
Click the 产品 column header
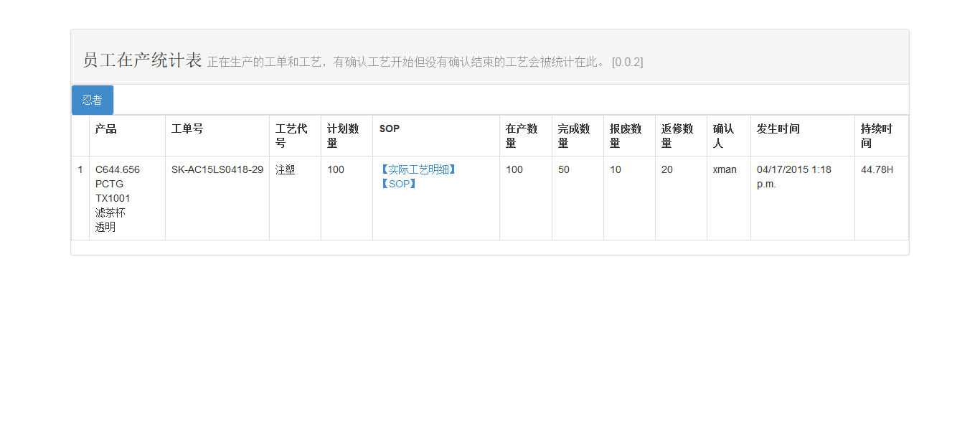[106, 129]
